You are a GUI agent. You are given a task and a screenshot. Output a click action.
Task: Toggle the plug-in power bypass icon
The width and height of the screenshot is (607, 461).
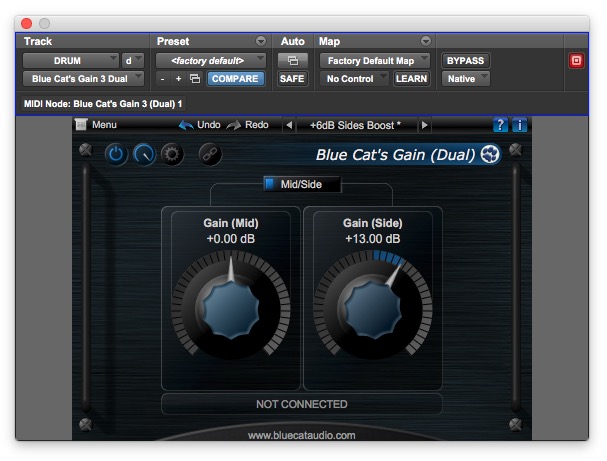116,155
